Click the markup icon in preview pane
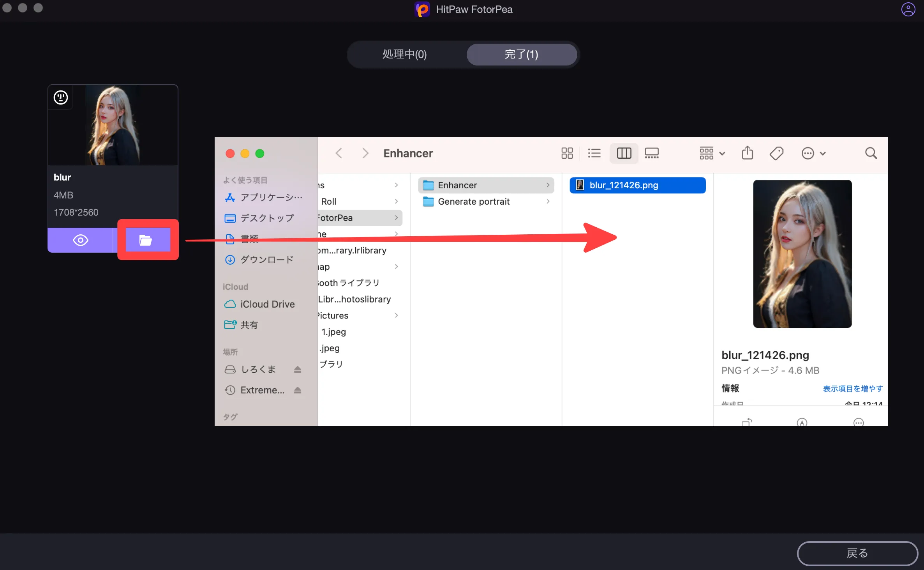Screen dimensions: 924x570 (802, 422)
